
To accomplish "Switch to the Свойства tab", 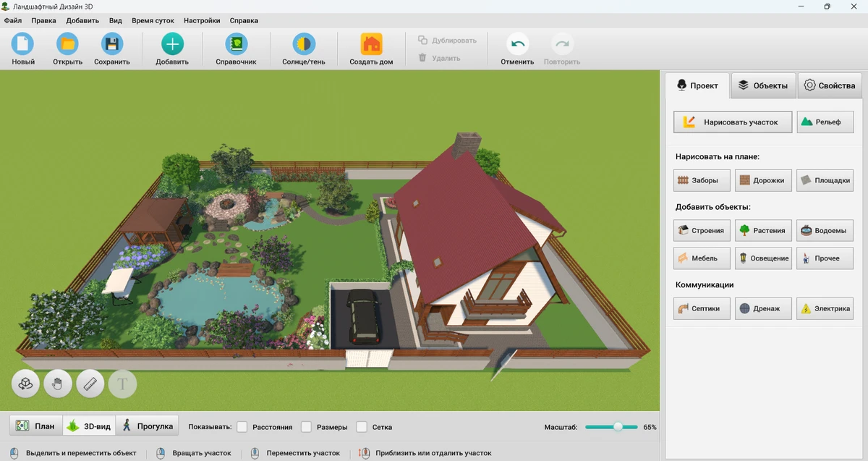I will click(830, 85).
